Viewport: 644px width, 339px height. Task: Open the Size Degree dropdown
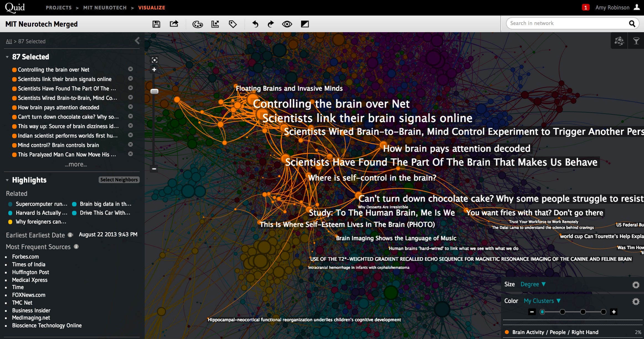533,284
